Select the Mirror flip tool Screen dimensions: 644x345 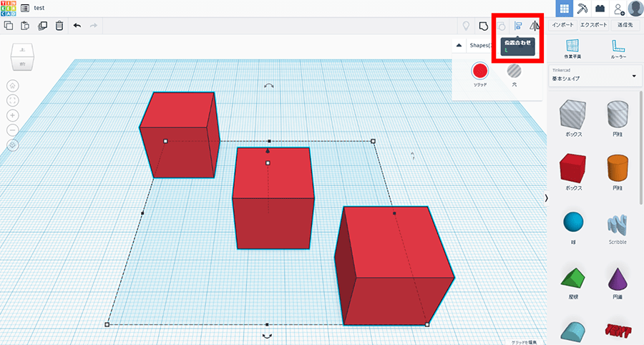[x=535, y=26]
